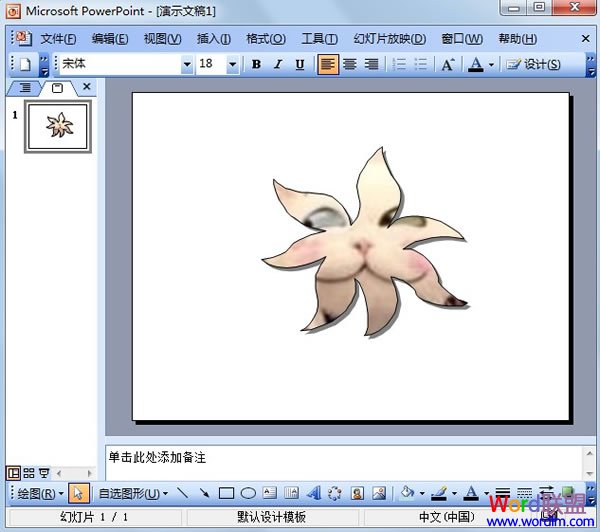Apply numbered list formatting

click(399, 64)
